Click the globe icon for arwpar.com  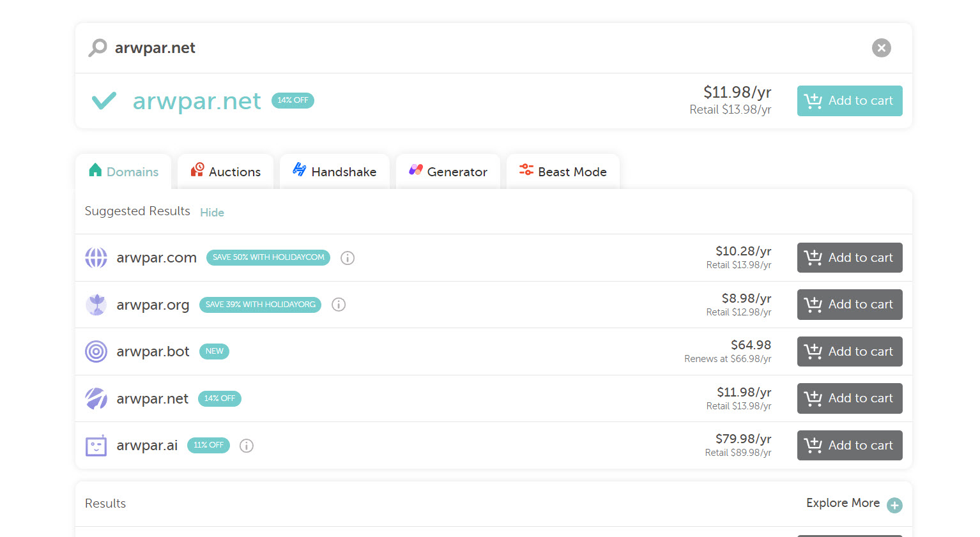tap(96, 258)
